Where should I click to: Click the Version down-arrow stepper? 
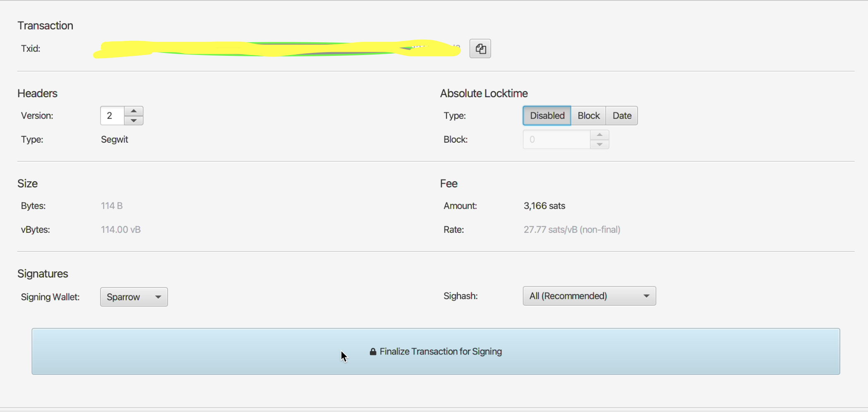(133, 120)
